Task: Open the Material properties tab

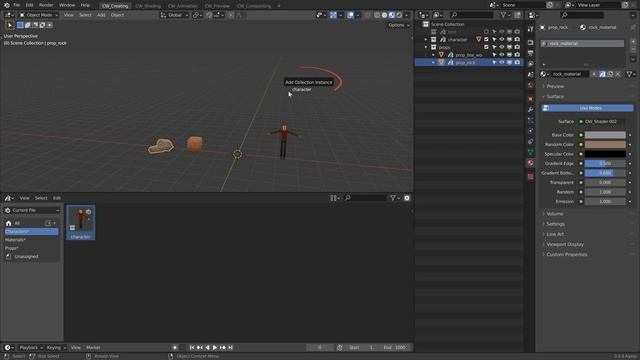Action: point(530,162)
